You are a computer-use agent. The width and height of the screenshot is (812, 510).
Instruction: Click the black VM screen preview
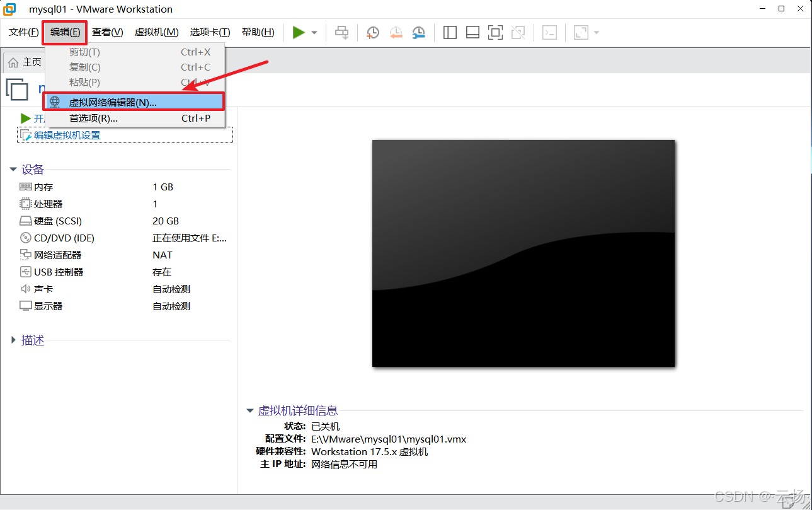click(523, 253)
